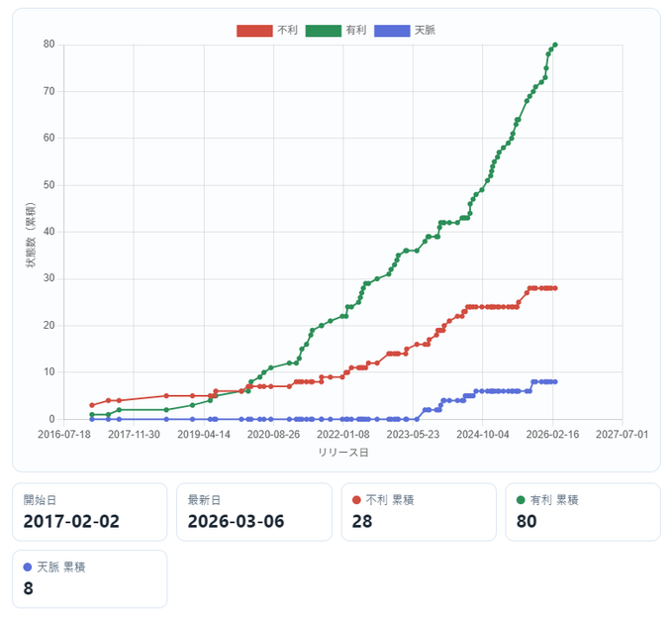Select the topmost green data point at 80
Viewport: 672px width, 617px height.
555,45
